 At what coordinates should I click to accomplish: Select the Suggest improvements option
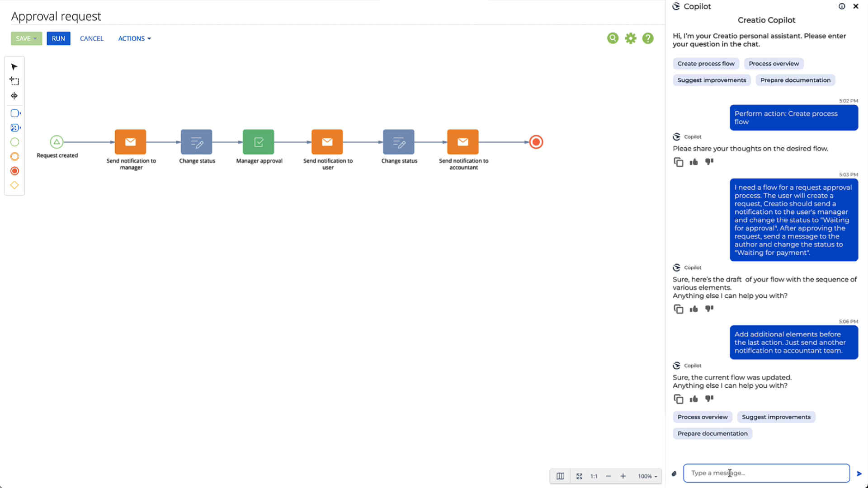[x=776, y=417]
